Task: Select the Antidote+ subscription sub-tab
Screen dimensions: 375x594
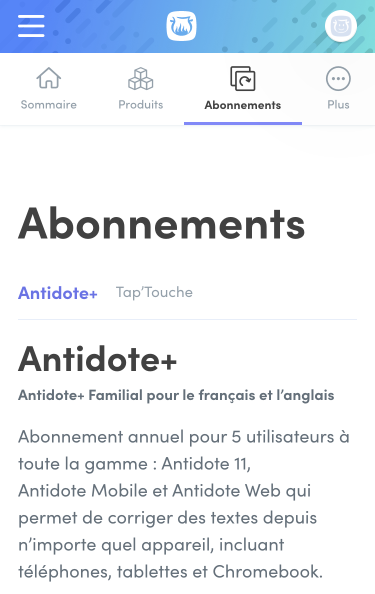Action: [58, 293]
